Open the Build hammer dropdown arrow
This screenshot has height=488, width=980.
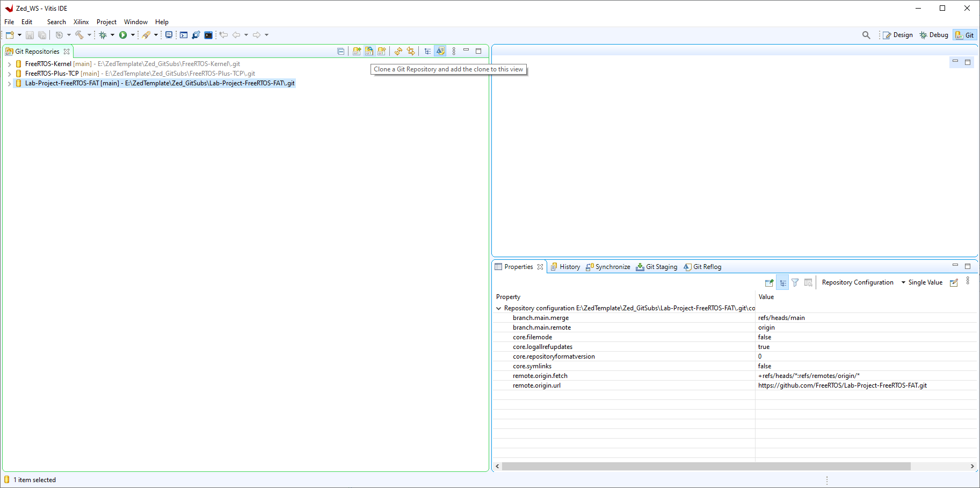pyautogui.click(x=89, y=35)
